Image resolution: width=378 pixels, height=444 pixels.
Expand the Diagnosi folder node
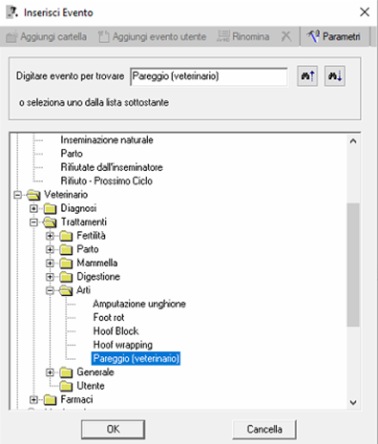[34, 208]
